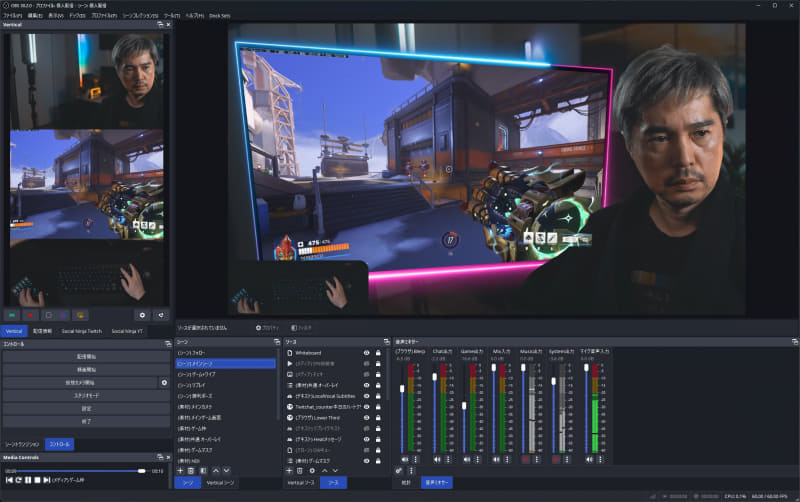Toggle visibility of the Whiteboard source
Viewport: 800px width, 502px height.
click(x=366, y=353)
